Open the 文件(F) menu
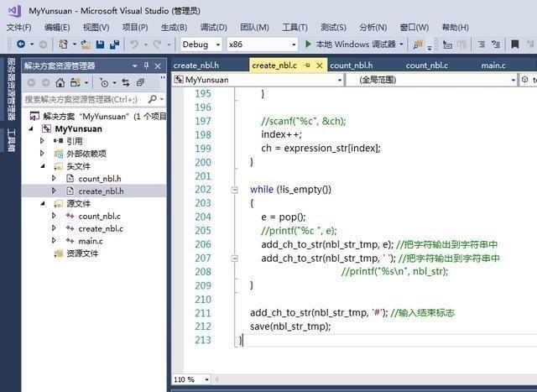The height and width of the screenshot is (392, 537). [18, 27]
